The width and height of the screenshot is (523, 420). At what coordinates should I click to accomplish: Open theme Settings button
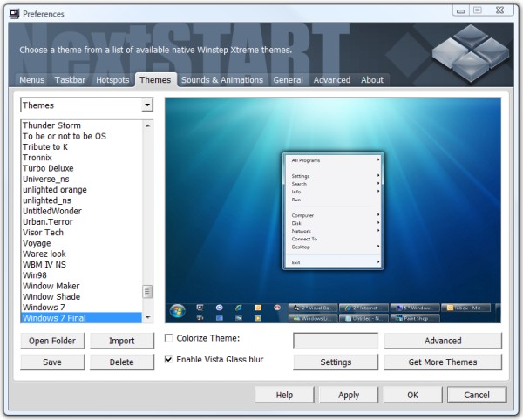click(336, 362)
